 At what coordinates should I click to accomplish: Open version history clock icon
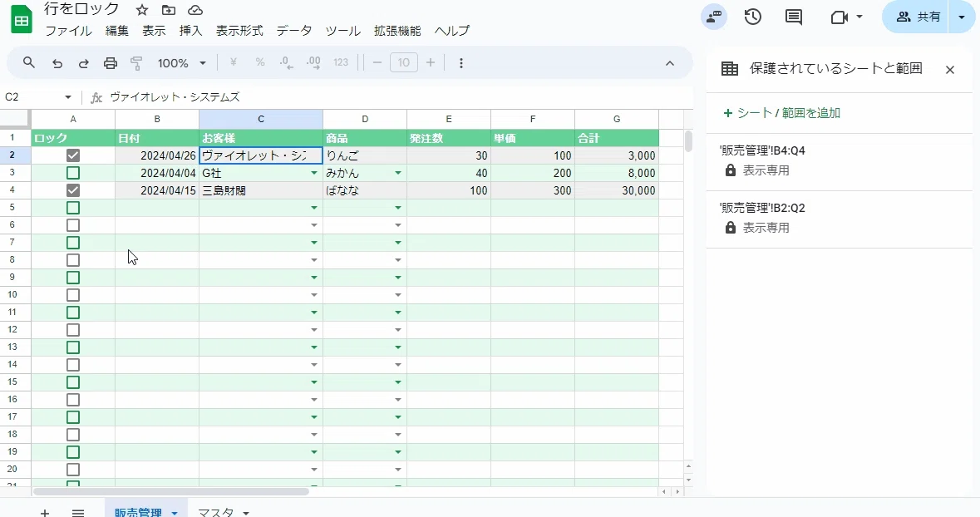coord(753,17)
